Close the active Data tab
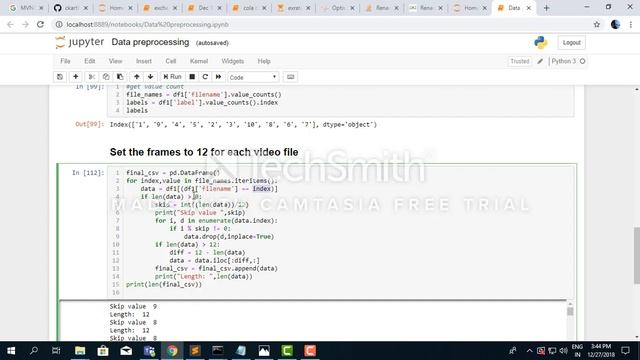 click(x=529, y=8)
